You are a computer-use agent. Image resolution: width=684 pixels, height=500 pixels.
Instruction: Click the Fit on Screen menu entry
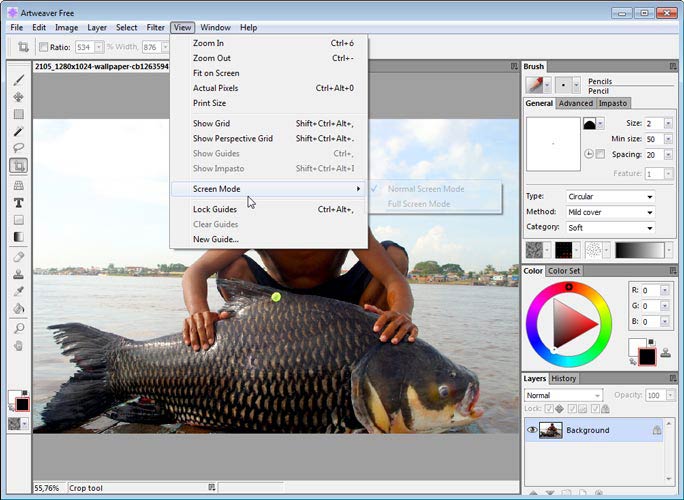(216, 73)
